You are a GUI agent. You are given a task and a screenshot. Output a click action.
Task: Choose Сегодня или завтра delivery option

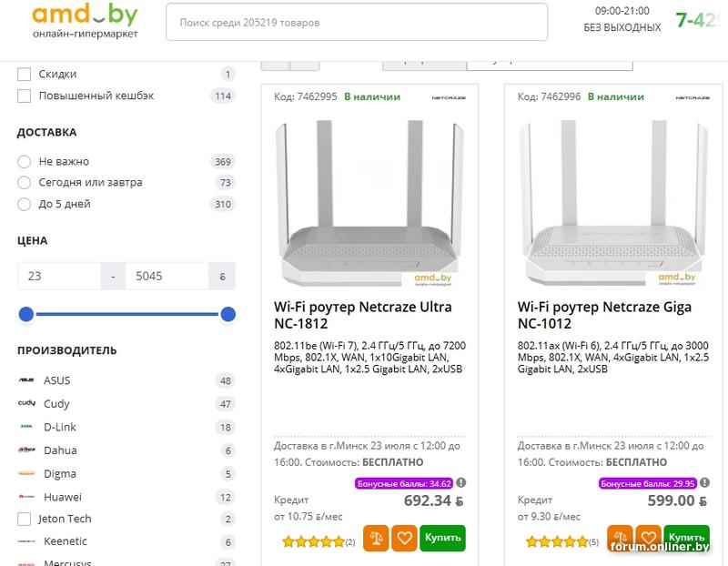25,183
